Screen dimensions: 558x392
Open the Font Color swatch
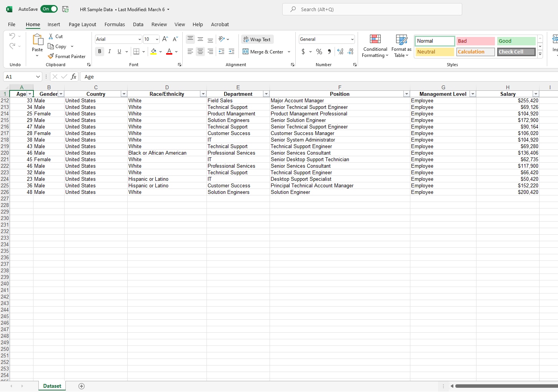click(x=169, y=51)
